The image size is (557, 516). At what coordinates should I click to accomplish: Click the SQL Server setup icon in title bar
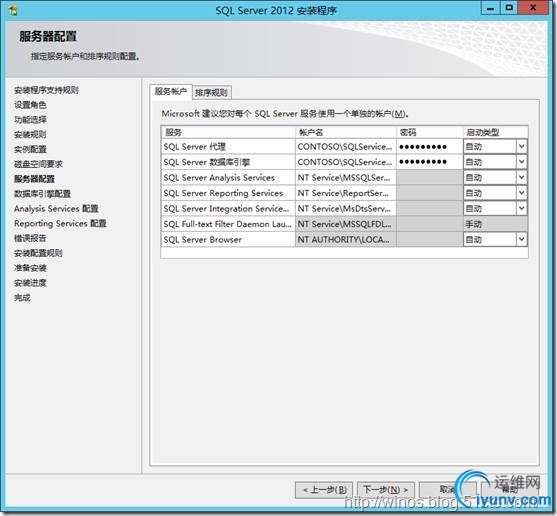[x=13, y=10]
